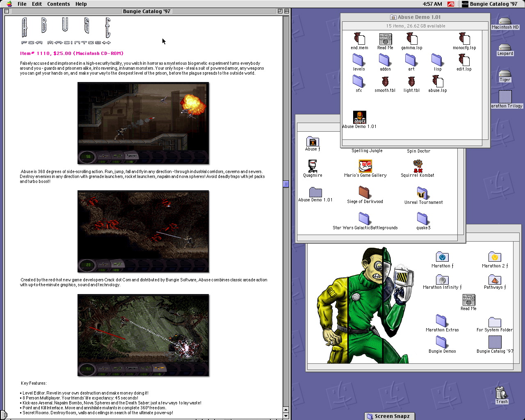Open the Edit menu
Viewport: 525px width, 420px height.
(37, 4)
